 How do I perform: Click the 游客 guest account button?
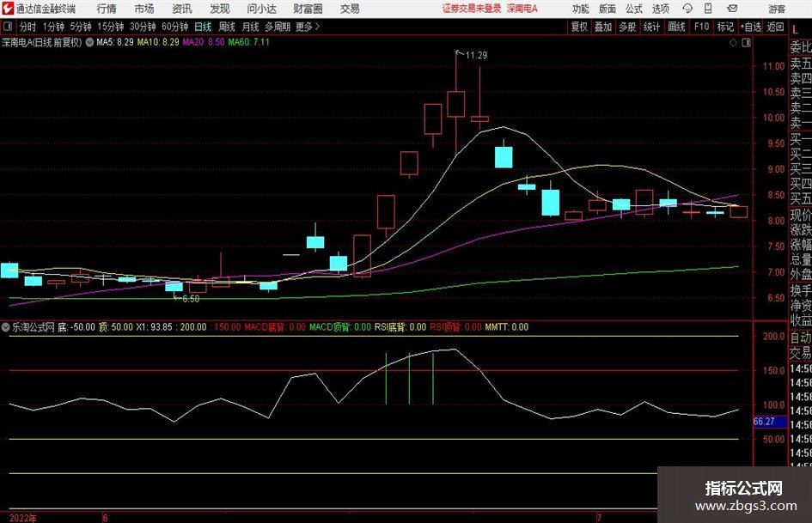776,9
